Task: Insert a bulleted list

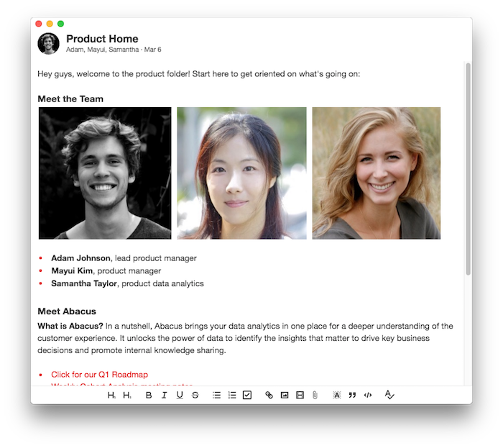Action: point(216,395)
